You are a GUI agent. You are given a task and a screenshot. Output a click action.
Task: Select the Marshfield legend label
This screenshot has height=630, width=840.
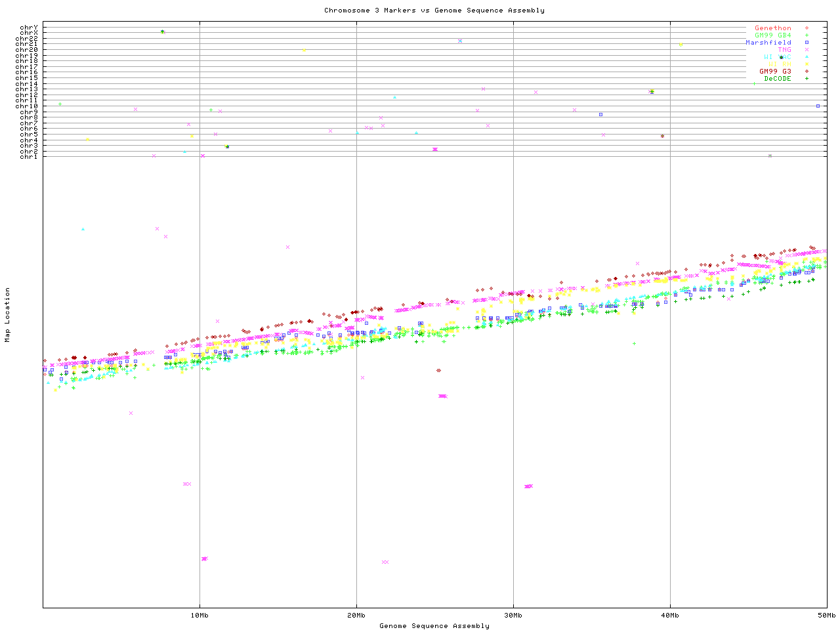click(x=768, y=43)
